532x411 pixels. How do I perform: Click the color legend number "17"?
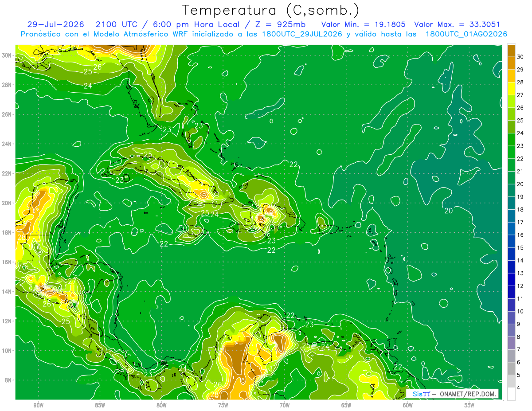tap(520, 223)
